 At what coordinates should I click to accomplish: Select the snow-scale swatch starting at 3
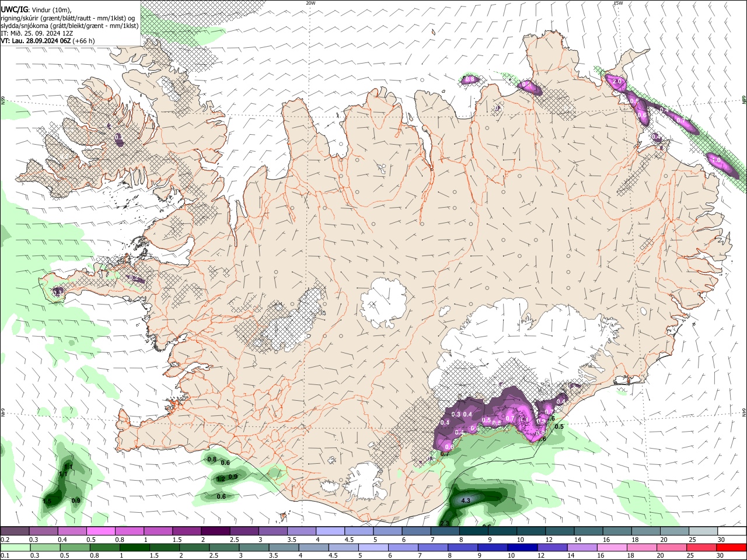coord(273,531)
